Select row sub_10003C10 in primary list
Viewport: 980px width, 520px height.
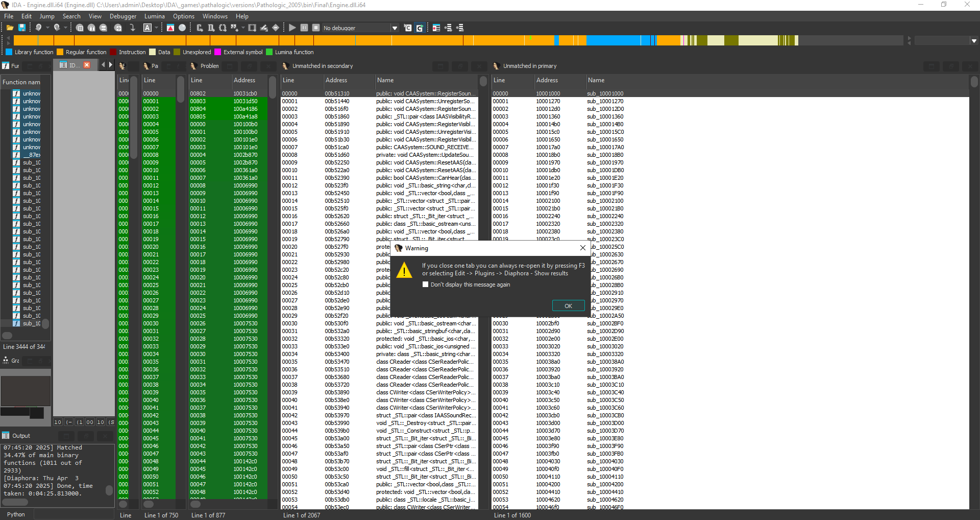click(x=730, y=385)
